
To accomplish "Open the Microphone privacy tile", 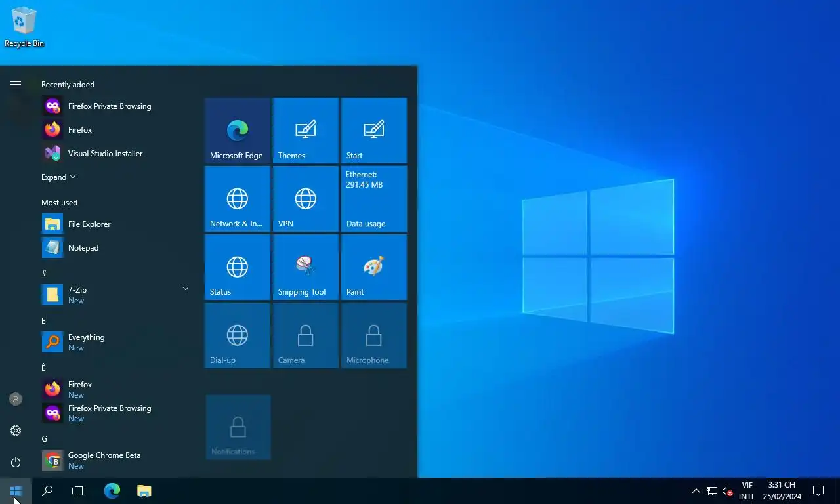I will (x=374, y=335).
